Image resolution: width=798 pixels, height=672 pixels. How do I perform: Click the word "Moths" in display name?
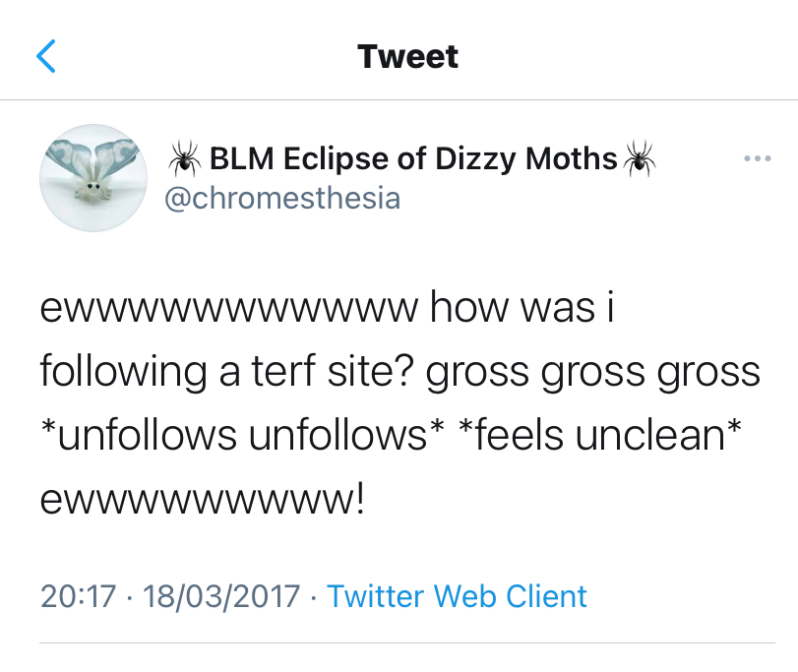click(569, 157)
